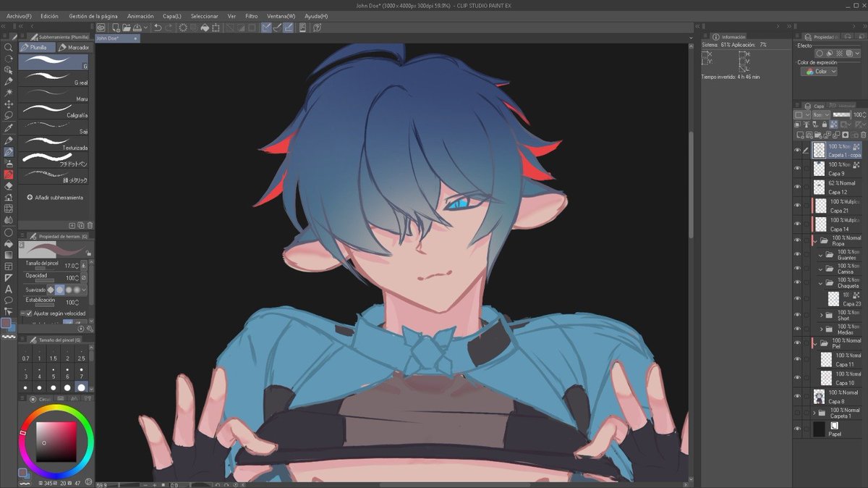Screen dimensions: 868x488
Task: Open the Edición menu
Action: pyautogui.click(x=50, y=15)
